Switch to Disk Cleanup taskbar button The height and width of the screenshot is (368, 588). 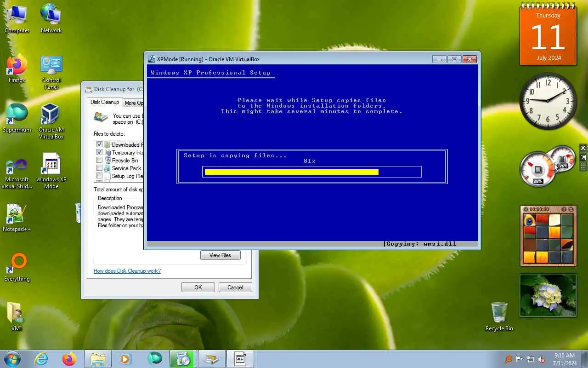coord(212,359)
